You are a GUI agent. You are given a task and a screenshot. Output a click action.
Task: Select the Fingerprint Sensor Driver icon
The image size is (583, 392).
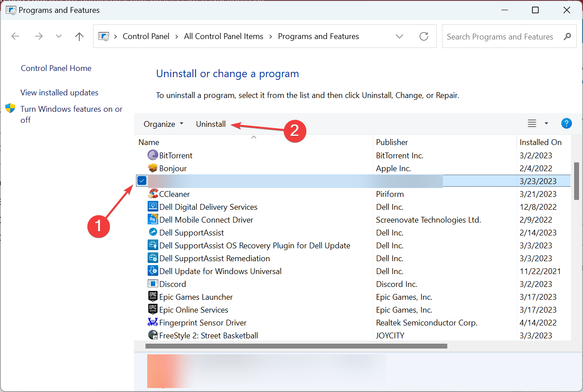tap(153, 322)
